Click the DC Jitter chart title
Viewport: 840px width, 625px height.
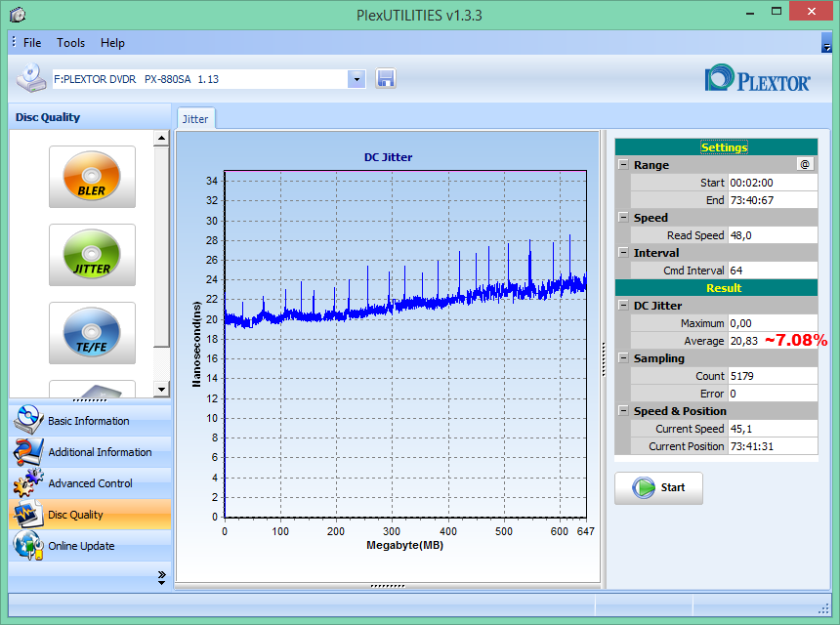coord(388,157)
